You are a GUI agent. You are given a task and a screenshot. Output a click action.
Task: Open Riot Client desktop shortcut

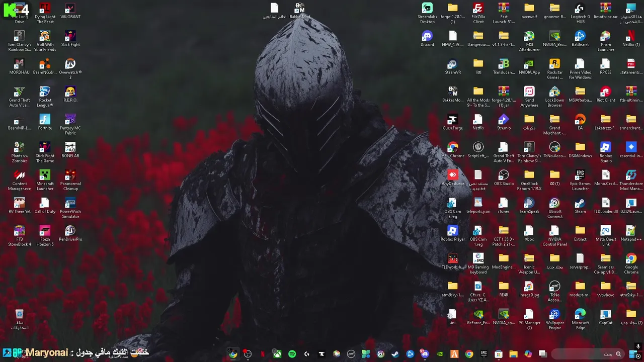click(x=606, y=94)
